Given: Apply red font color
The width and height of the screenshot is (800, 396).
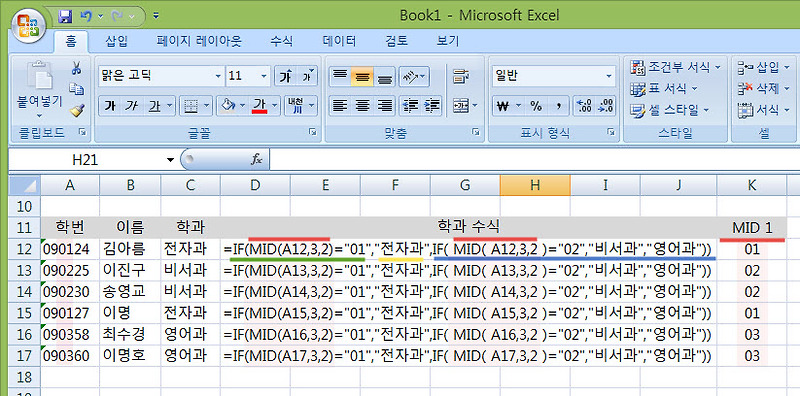Looking at the screenshot, I should click(x=260, y=106).
